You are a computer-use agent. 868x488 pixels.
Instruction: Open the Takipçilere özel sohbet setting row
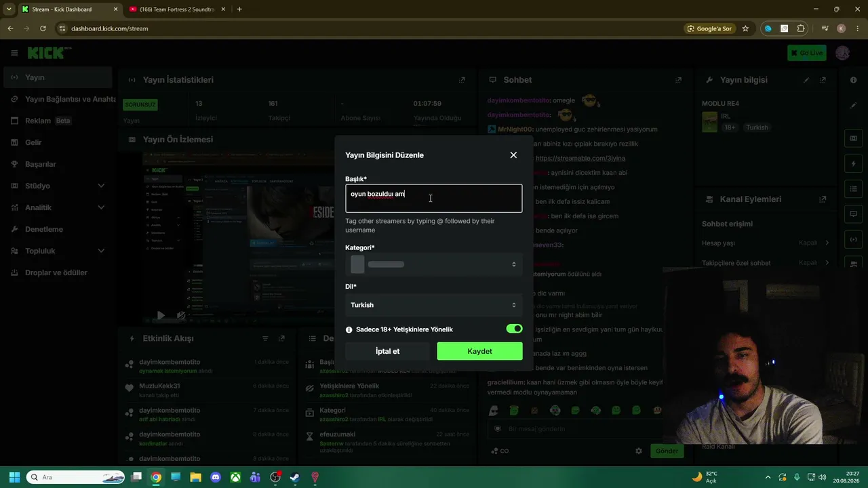766,263
